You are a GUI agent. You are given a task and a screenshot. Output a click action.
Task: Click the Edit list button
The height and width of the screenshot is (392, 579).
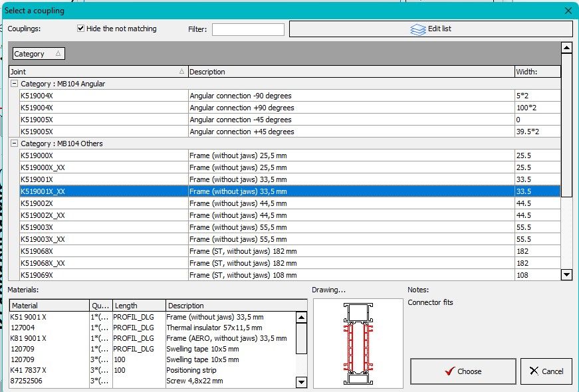pyautogui.click(x=431, y=29)
